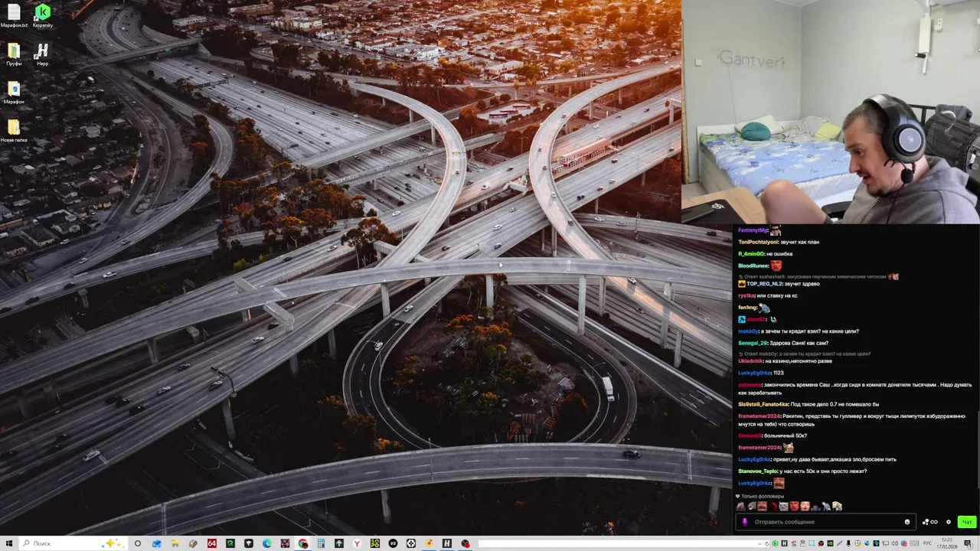Open the white H app icon on the taskbar
This screenshot has width=980, height=551.
(x=447, y=543)
